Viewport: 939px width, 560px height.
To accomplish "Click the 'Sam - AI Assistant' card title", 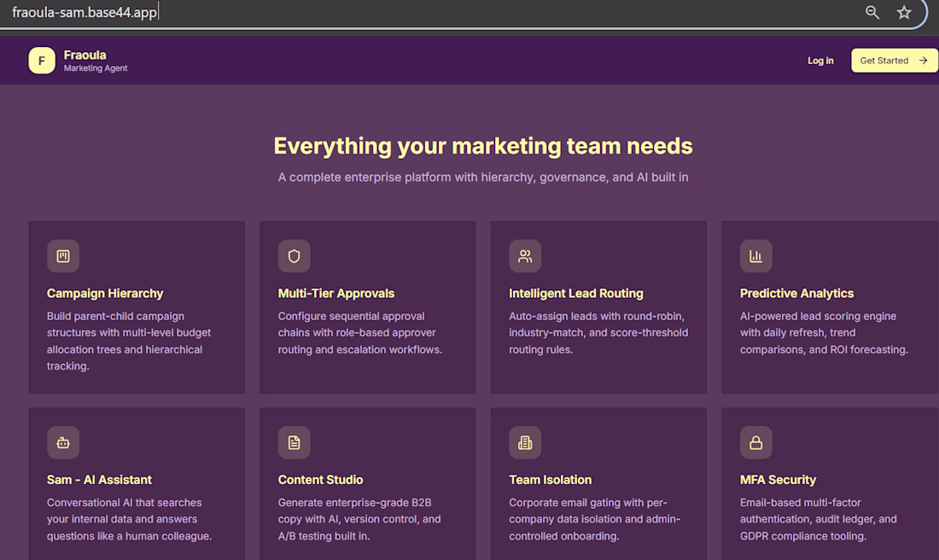I will (99, 480).
